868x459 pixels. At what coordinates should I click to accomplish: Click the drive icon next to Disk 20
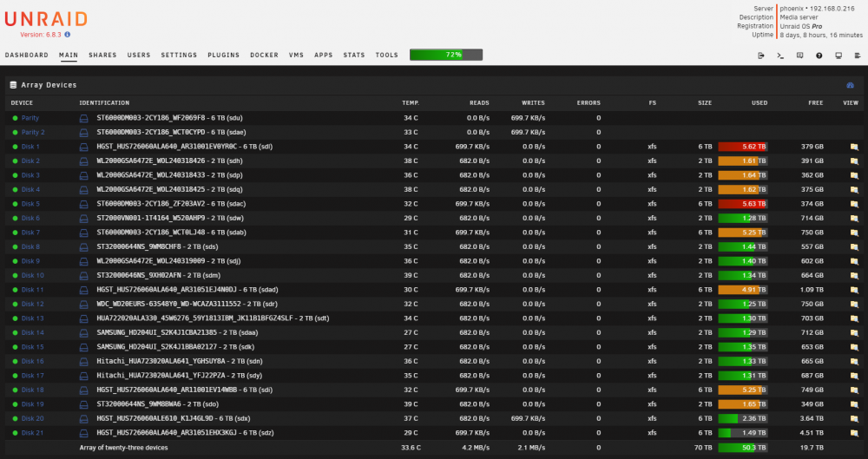tap(83, 418)
